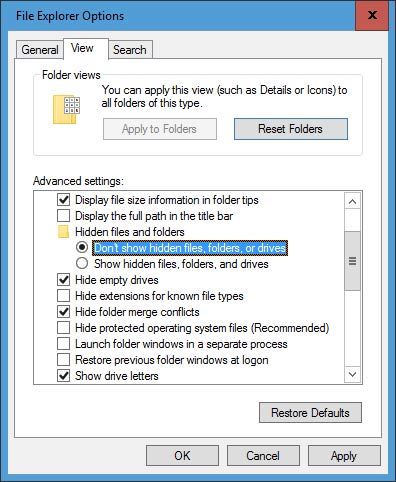
Task: Open the Search tab
Action: click(130, 50)
